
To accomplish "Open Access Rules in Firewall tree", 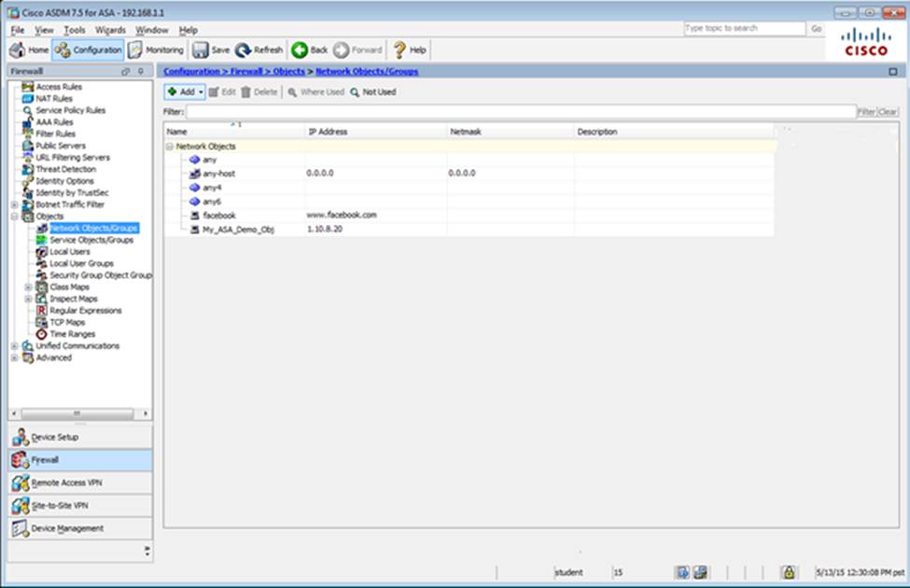I will click(x=58, y=87).
